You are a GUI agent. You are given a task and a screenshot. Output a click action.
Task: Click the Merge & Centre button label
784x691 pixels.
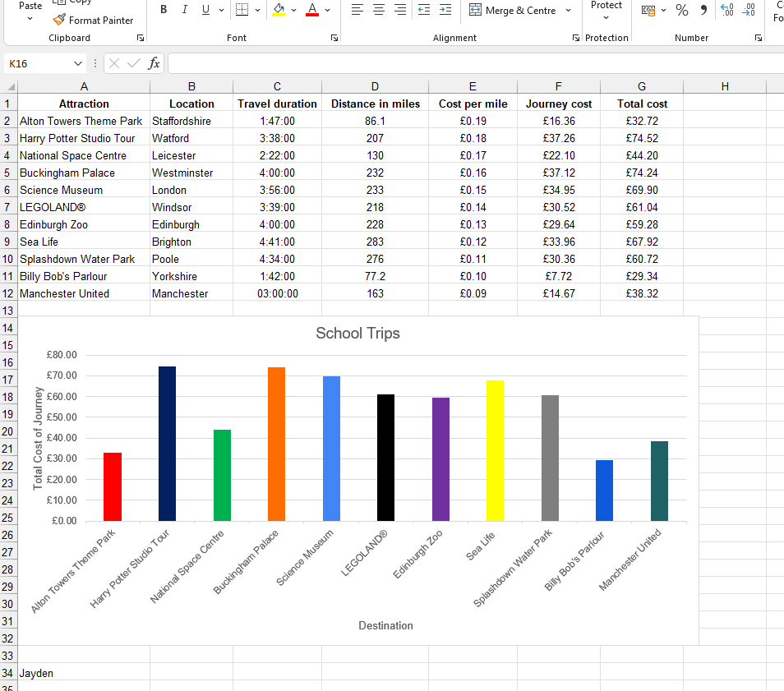click(x=520, y=11)
